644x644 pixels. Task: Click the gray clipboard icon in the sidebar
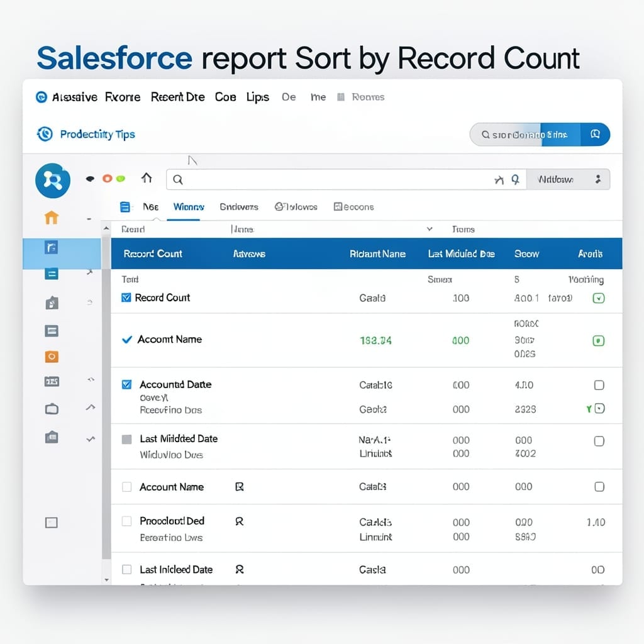point(52,303)
